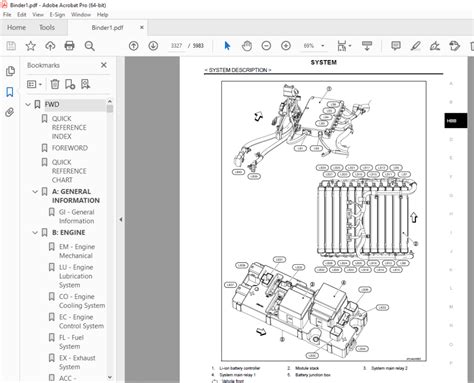The image size is (474, 383).
Task: Open the View menu
Action: 38,15
